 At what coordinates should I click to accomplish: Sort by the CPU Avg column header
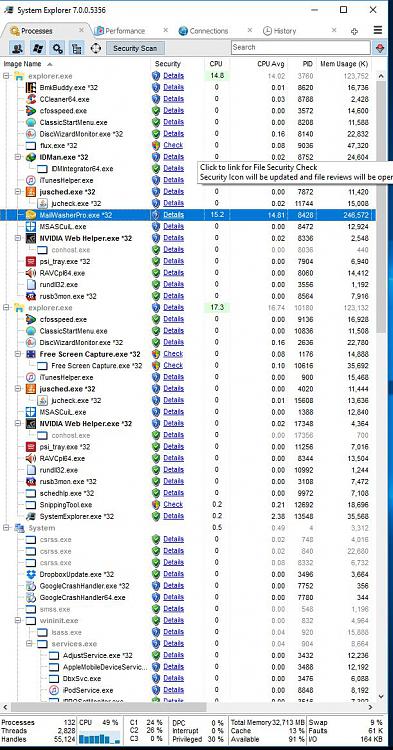click(271, 64)
